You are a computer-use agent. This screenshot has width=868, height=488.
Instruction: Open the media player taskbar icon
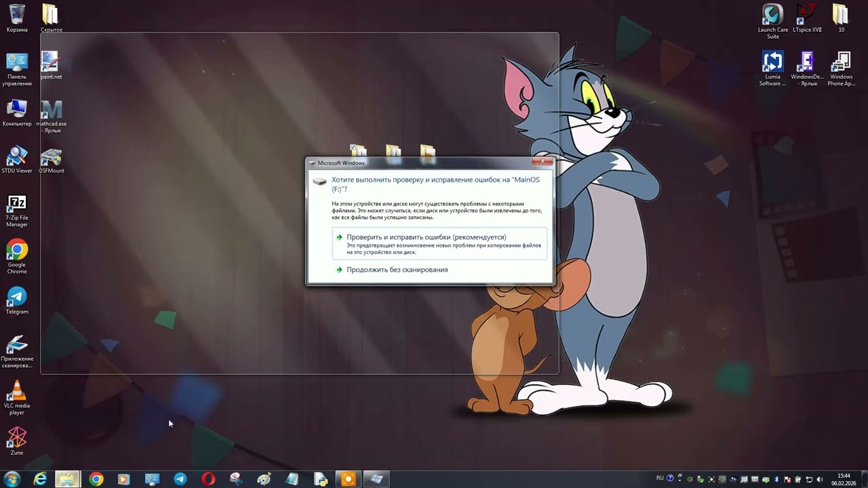coord(123,479)
